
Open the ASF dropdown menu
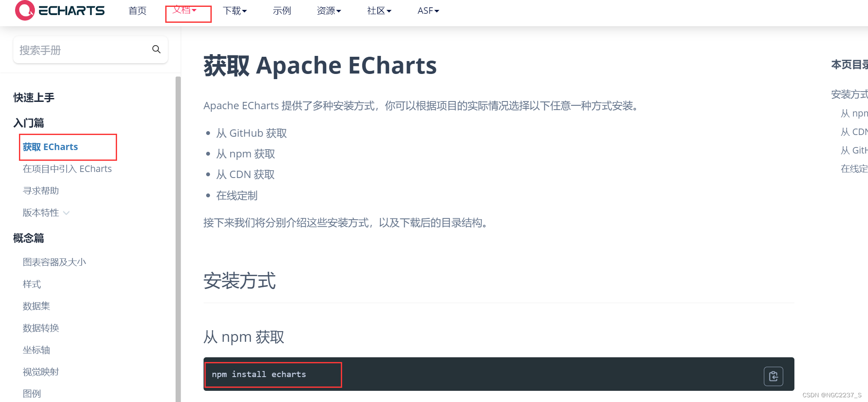pyautogui.click(x=427, y=10)
